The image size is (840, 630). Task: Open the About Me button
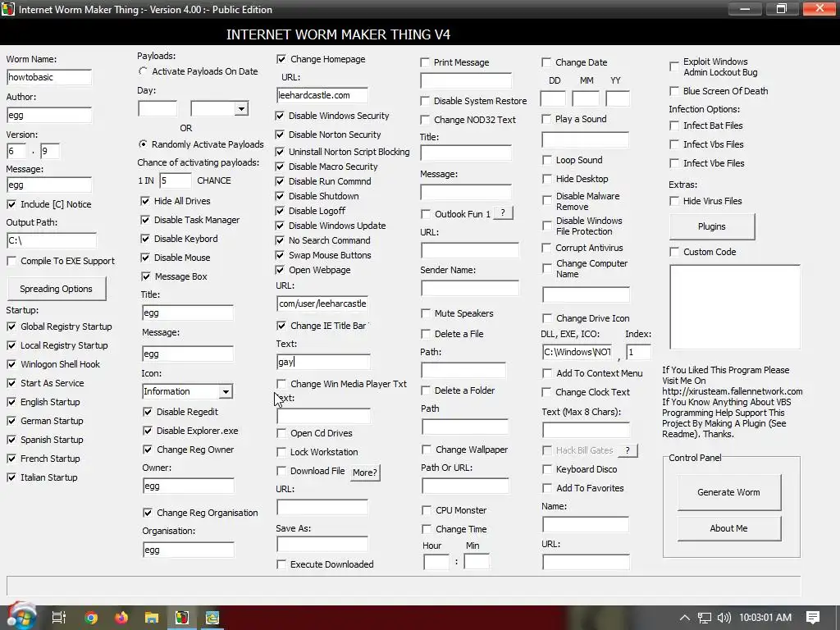728,528
